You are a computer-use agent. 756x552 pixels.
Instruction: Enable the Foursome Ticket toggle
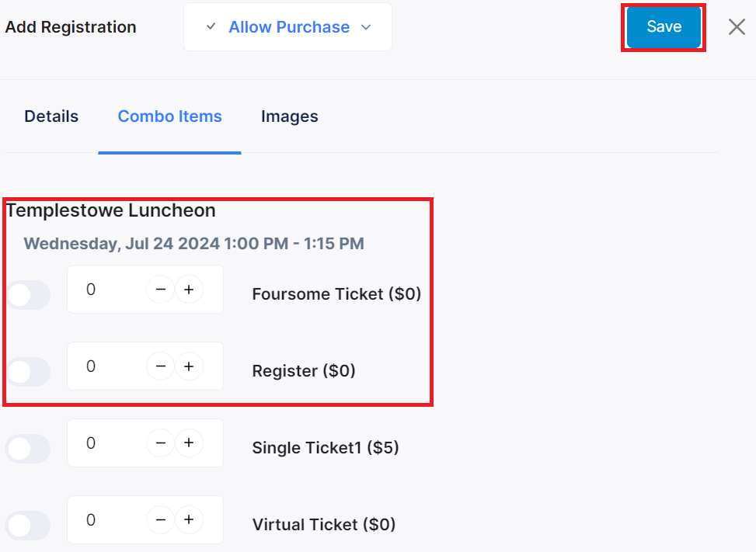click(x=28, y=295)
